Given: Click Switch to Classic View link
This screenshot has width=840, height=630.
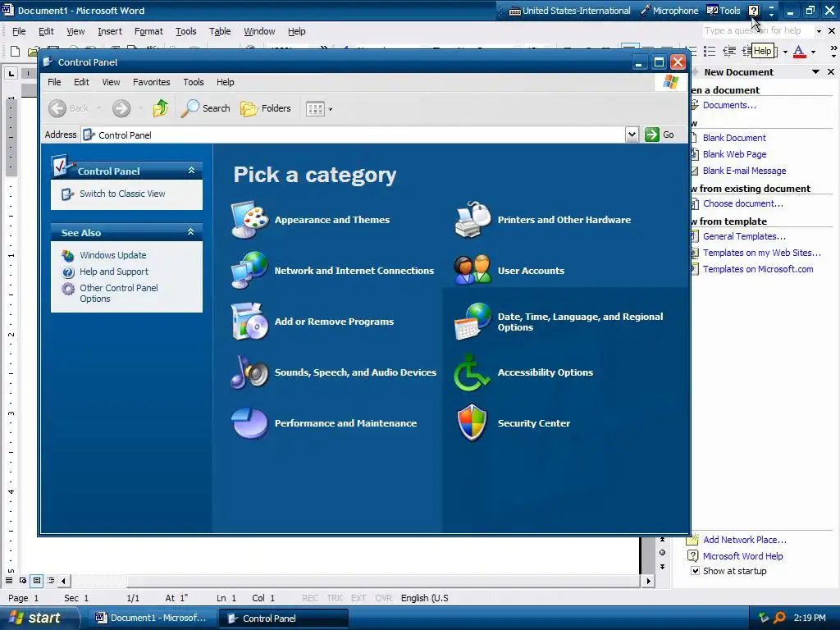Looking at the screenshot, I should (x=122, y=194).
